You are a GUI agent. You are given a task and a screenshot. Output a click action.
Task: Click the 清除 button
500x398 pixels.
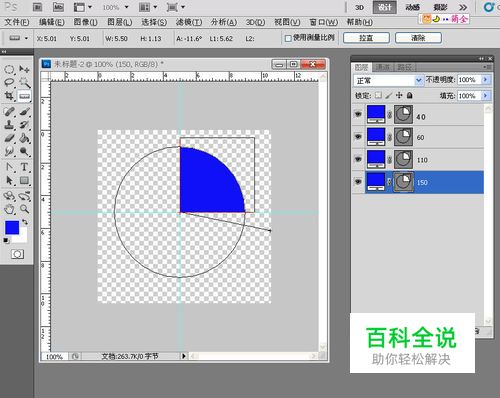[418, 38]
